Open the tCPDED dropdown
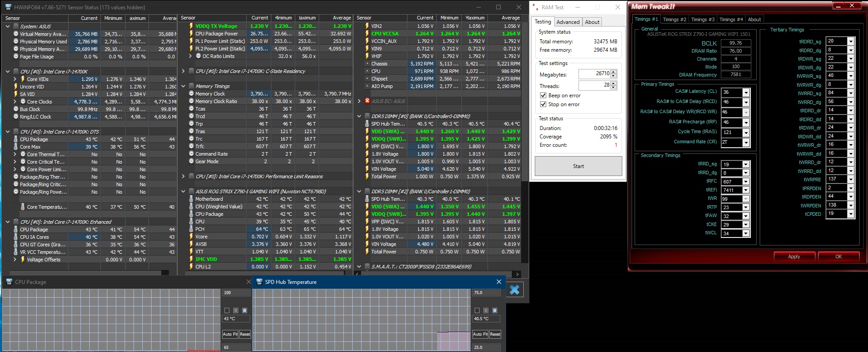Image resolution: width=868 pixels, height=352 pixels. 851,214
